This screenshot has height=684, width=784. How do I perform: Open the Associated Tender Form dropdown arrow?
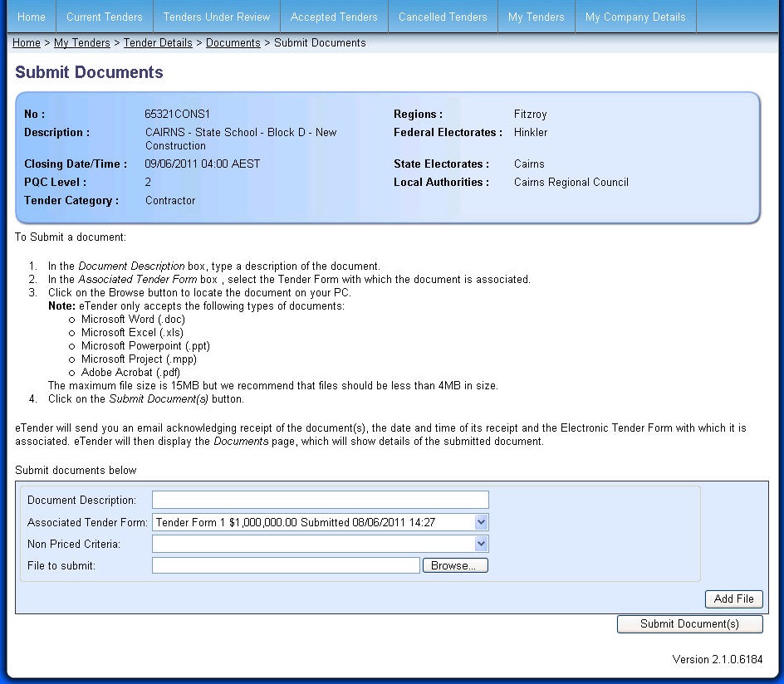(482, 522)
